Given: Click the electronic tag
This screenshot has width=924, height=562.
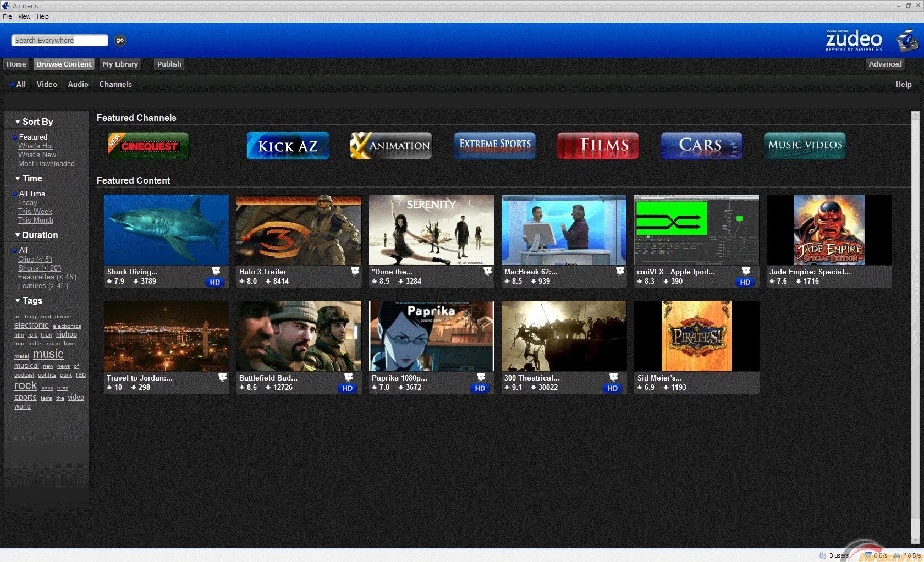Looking at the screenshot, I should tap(31, 325).
